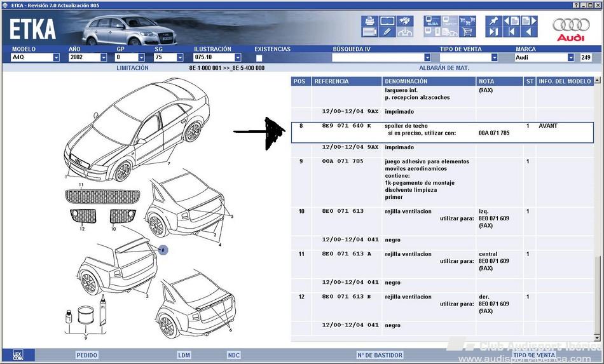Click position number 11 in the list
The image size is (604, 364).
(x=301, y=254)
